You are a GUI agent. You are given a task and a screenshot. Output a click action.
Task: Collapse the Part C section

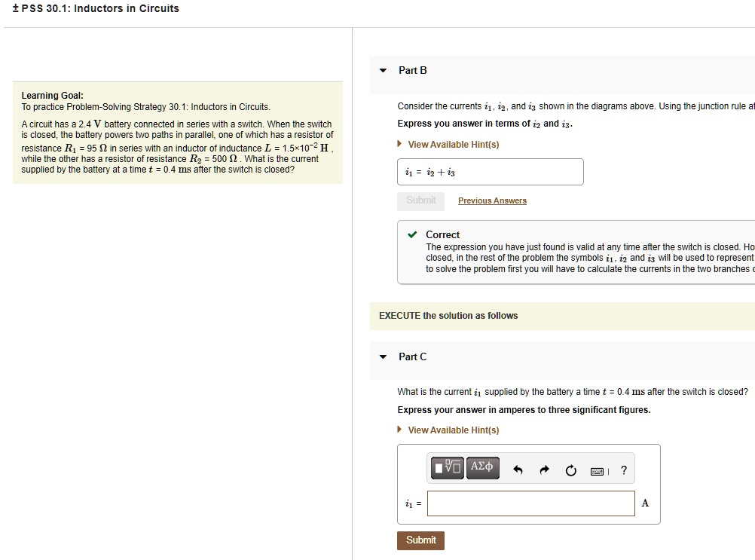click(383, 357)
